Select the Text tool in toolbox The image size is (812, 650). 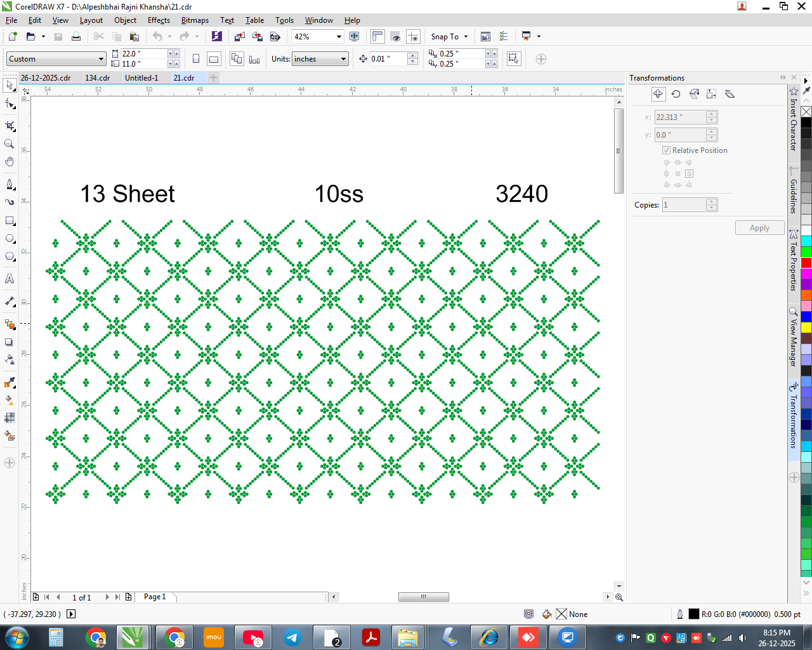(x=10, y=279)
